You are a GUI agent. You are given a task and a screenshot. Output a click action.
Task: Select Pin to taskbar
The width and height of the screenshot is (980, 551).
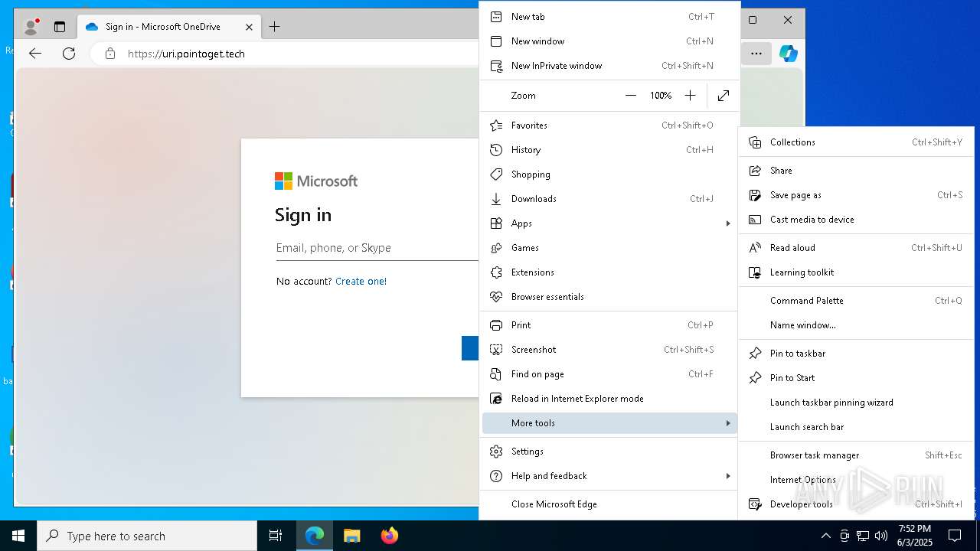[856, 353]
